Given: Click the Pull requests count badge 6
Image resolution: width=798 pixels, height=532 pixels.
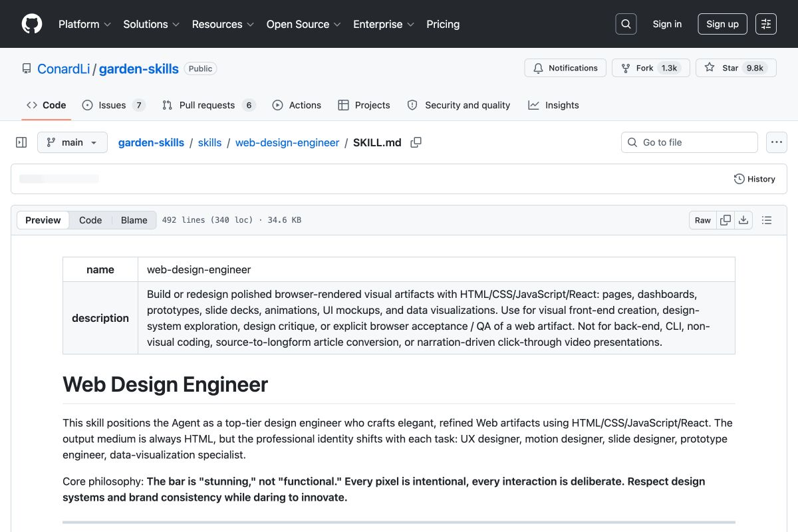Looking at the screenshot, I should 249,105.
